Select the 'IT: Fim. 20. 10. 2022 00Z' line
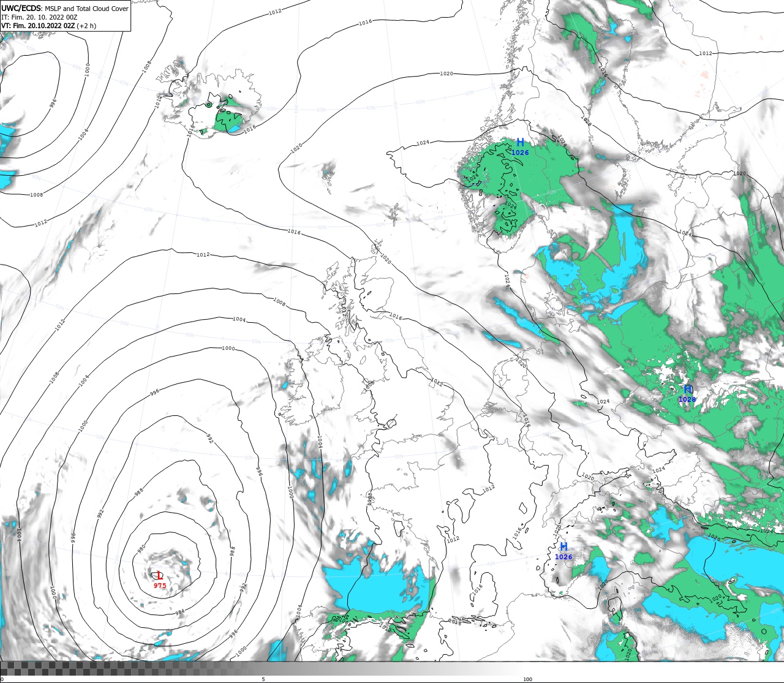 coord(39,17)
